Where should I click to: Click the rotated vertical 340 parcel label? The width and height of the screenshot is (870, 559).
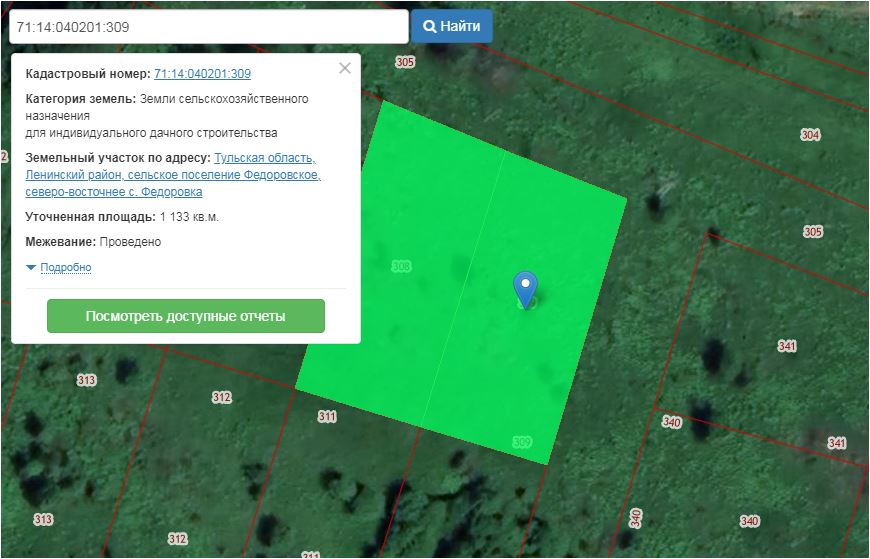[x=636, y=518]
